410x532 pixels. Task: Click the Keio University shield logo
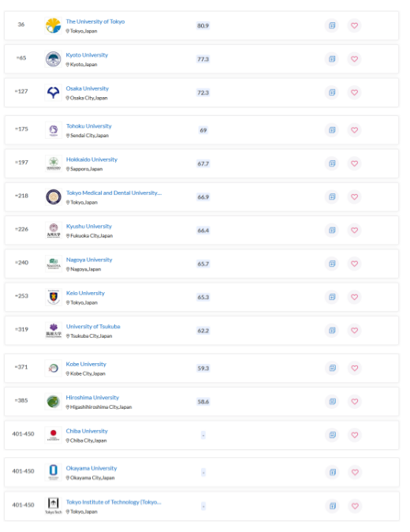54,298
